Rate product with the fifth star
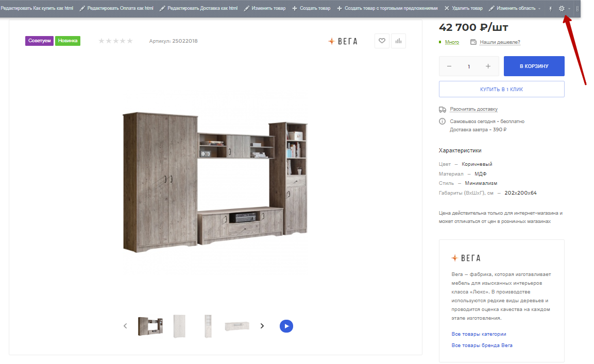This screenshot has width=594, height=364. pyautogui.click(x=129, y=41)
